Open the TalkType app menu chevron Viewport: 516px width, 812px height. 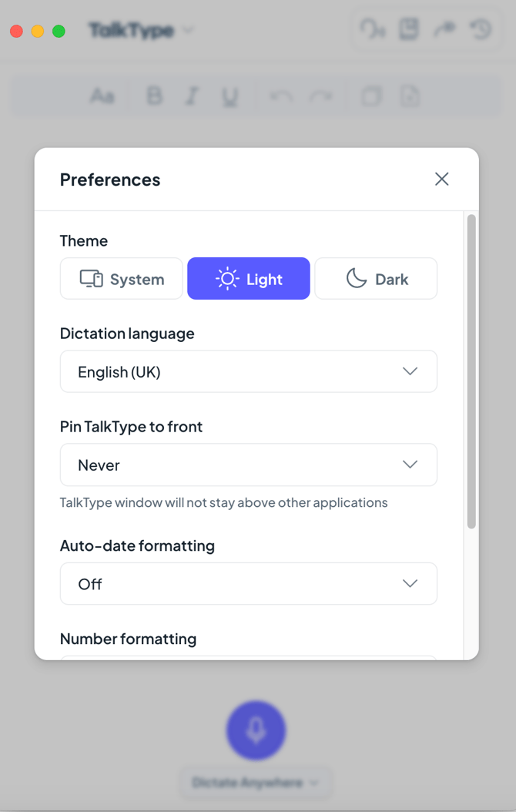click(x=187, y=29)
